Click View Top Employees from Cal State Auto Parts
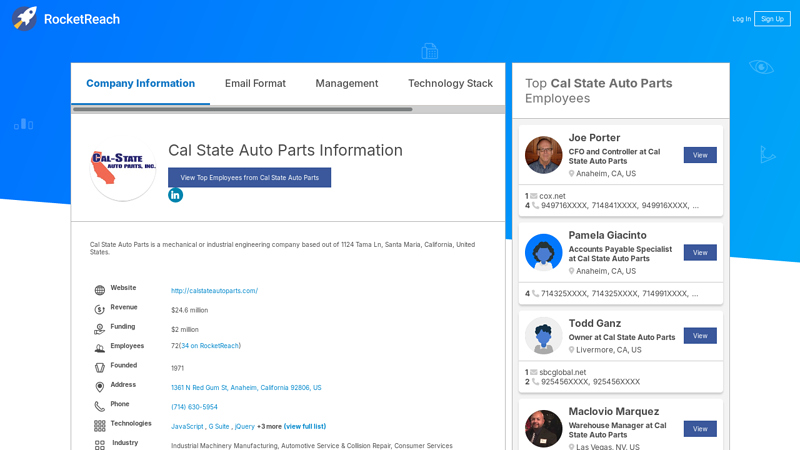The image size is (800, 450). coord(249,178)
